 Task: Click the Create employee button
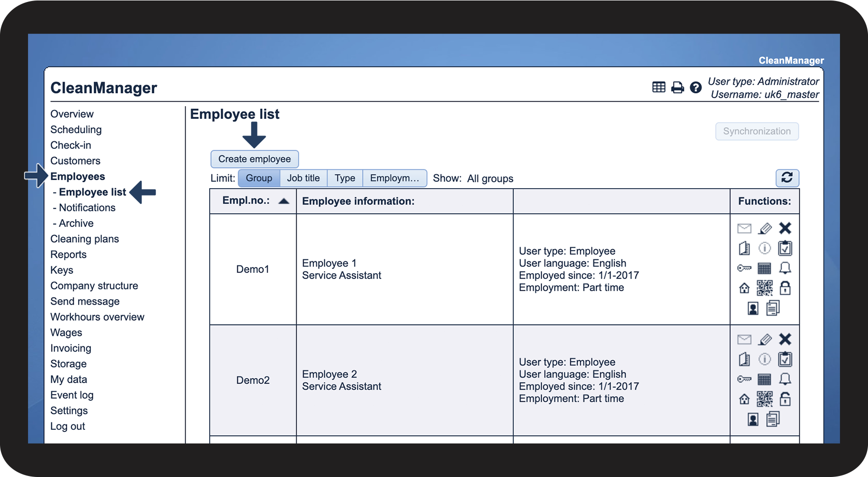[254, 159]
